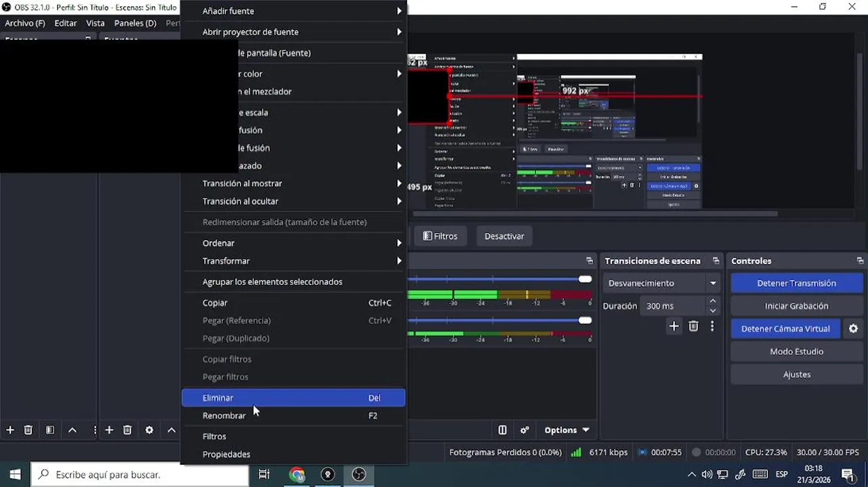Open source properties via the Sources gear icon

(149, 430)
